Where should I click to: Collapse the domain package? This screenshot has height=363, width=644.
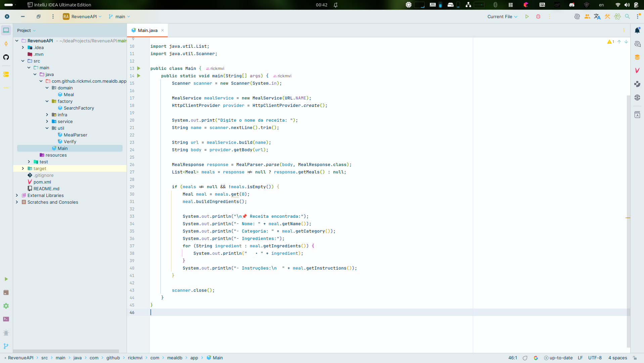click(47, 88)
